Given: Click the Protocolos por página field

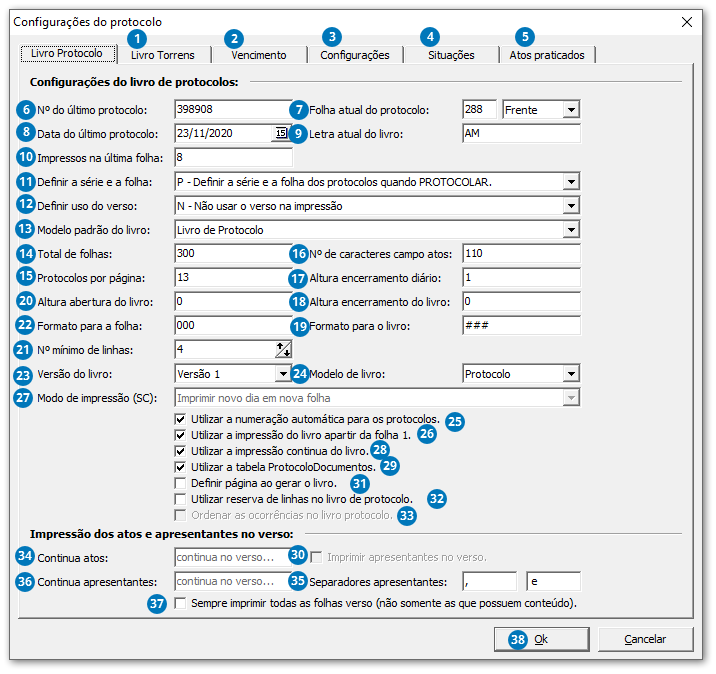Looking at the screenshot, I should [x=233, y=278].
